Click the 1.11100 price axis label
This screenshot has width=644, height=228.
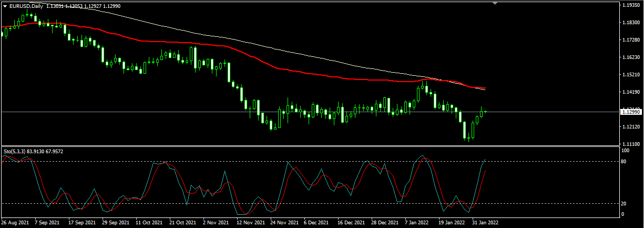click(630, 144)
